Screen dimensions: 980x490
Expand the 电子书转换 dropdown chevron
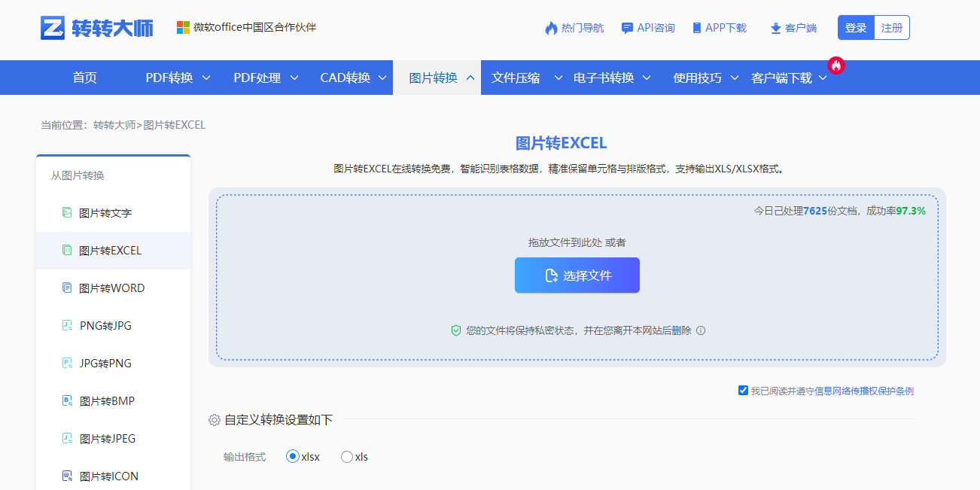[x=647, y=78]
